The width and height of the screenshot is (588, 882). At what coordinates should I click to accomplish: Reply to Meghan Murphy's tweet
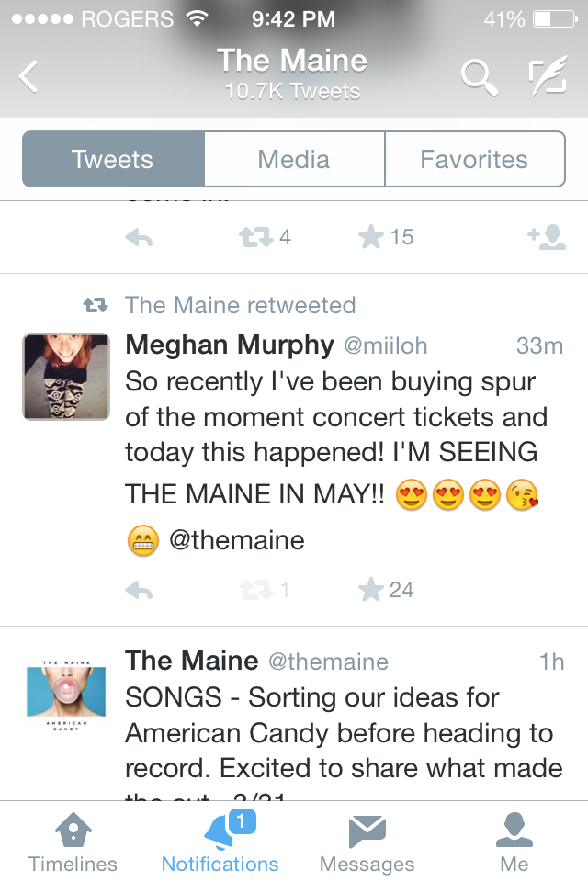[138, 590]
